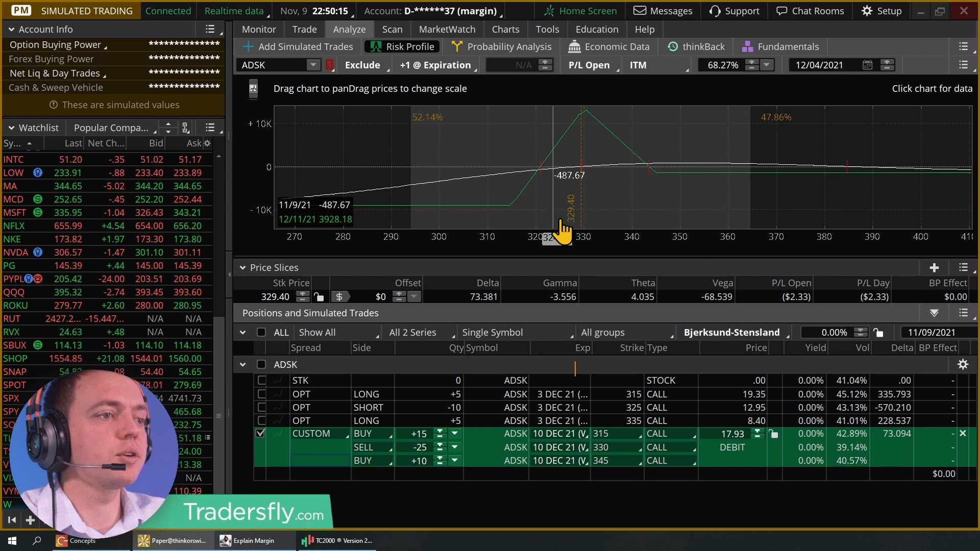Increase the 68.27% probability range stepper
The image size is (980, 551).
[751, 62]
